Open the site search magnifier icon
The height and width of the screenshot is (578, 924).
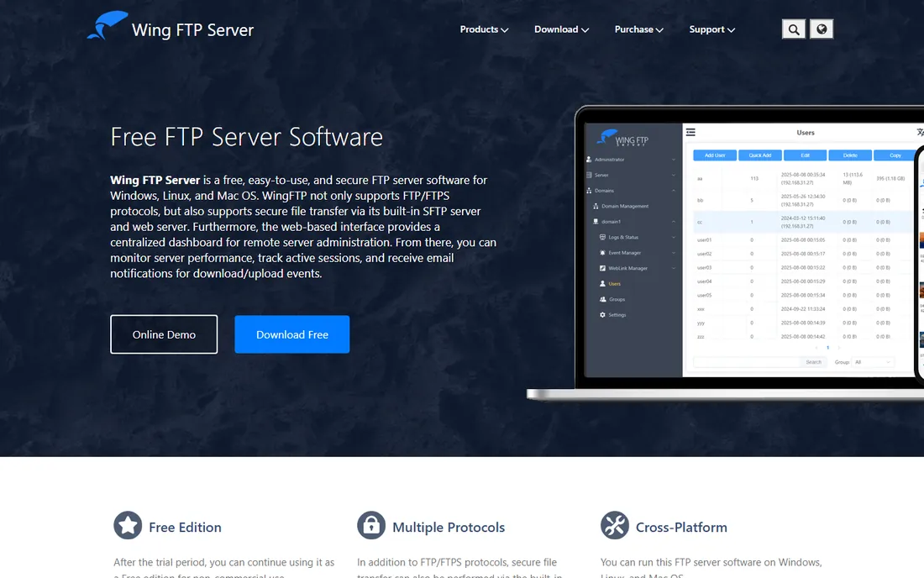(x=793, y=29)
